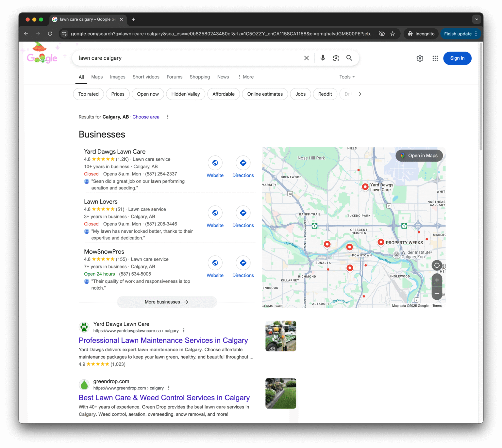
Task: Open the Google apps grid icon
Action: (x=435, y=58)
